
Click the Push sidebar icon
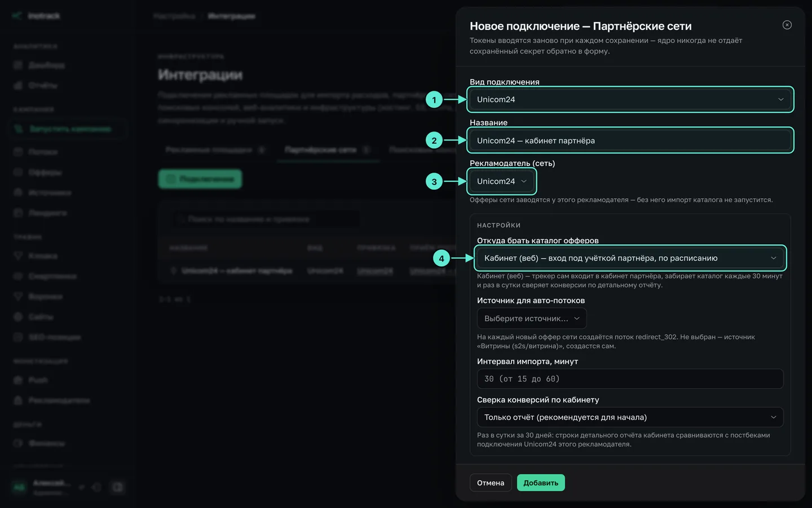point(18,380)
